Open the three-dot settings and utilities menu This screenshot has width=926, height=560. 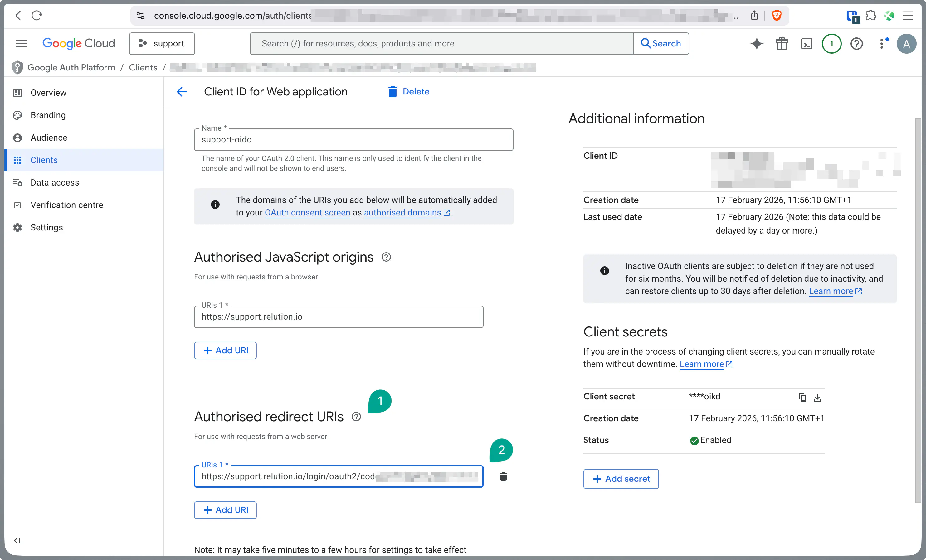click(882, 44)
